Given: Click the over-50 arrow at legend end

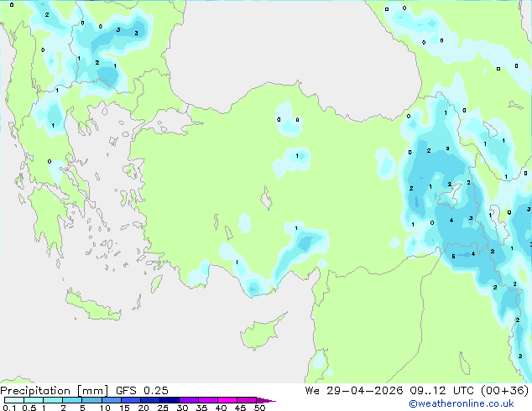Looking at the screenshot, I should (x=266, y=400).
